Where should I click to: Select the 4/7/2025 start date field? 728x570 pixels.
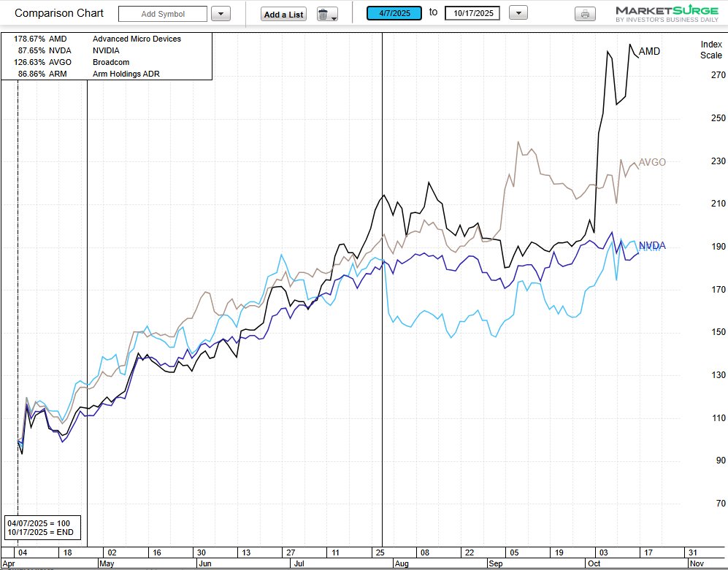point(394,13)
